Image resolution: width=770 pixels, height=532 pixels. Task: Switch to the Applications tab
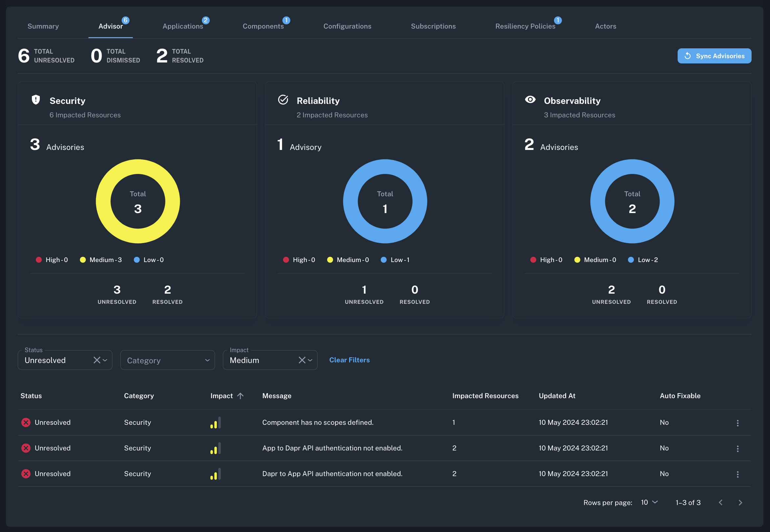click(x=183, y=26)
